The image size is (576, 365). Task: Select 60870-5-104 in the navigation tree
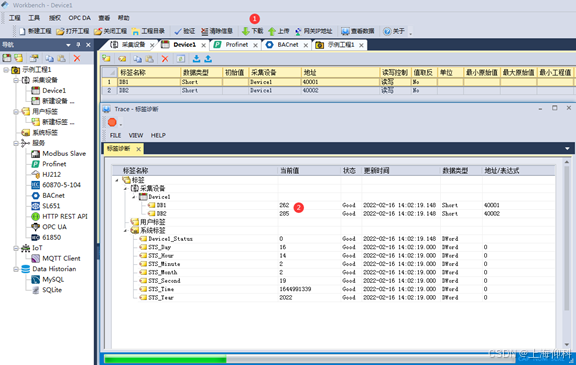(x=56, y=185)
